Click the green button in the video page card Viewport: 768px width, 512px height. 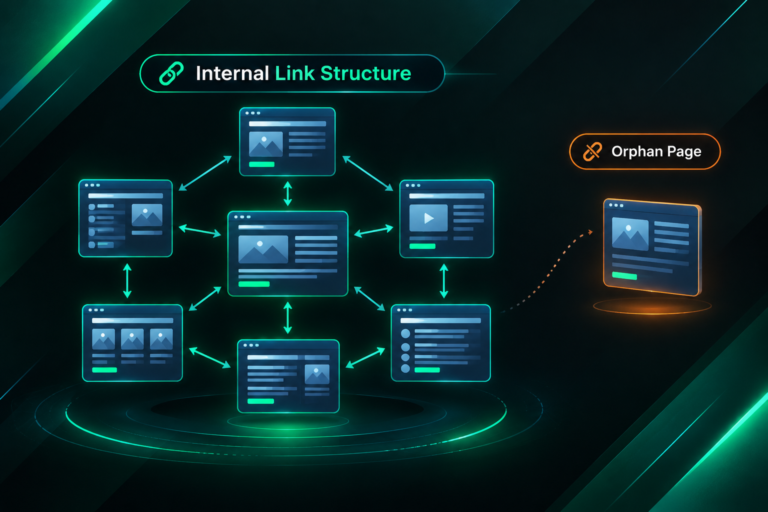422,246
